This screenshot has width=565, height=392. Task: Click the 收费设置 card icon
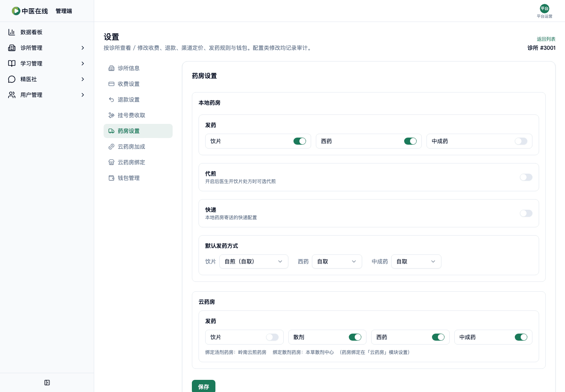coord(111,84)
